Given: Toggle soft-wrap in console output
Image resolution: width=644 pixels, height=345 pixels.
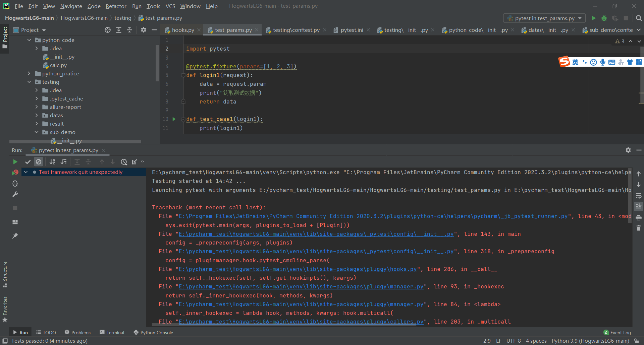Looking at the screenshot, I should point(638,196).
